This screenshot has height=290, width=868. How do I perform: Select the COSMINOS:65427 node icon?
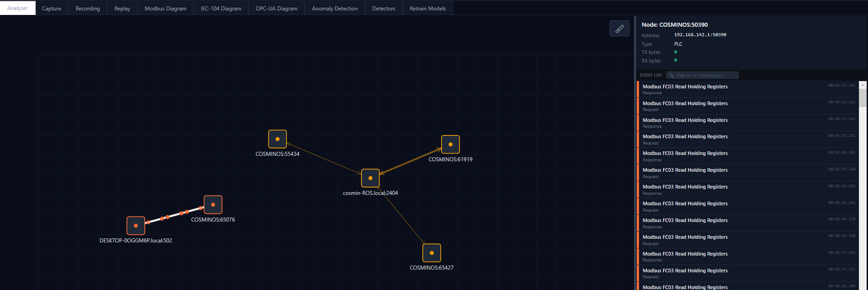[x=432, y=253]
